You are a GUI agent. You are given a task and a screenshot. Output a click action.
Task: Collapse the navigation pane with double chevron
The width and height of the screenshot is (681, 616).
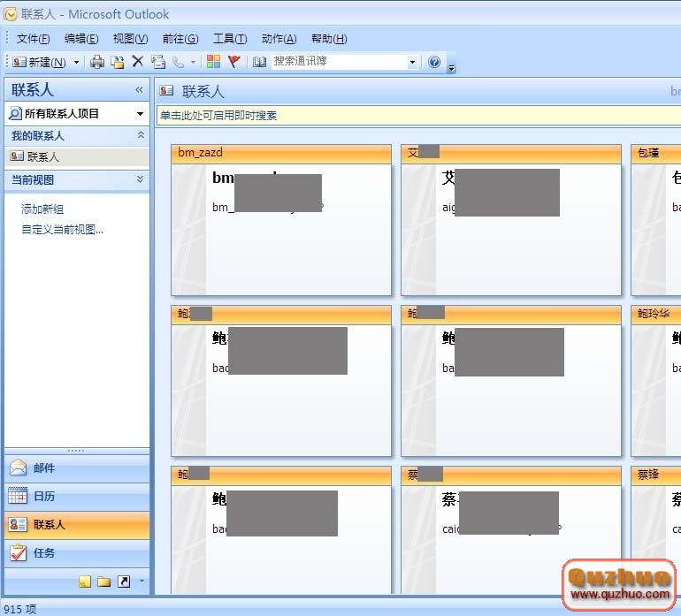(x=139, y=90)
